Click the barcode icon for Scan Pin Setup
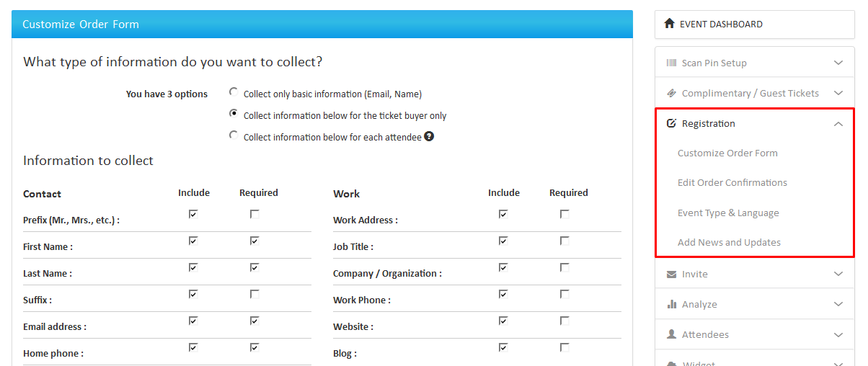868x366 pixels. click(671, 63)
